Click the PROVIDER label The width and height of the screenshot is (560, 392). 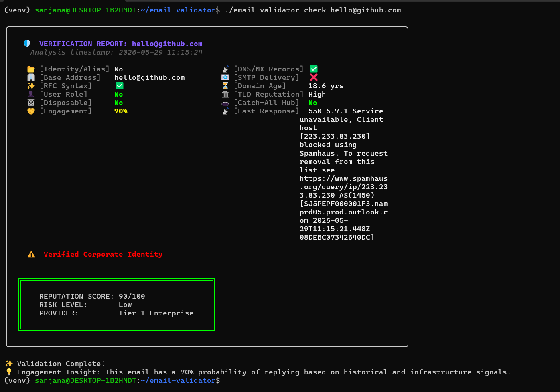point(59,313)
